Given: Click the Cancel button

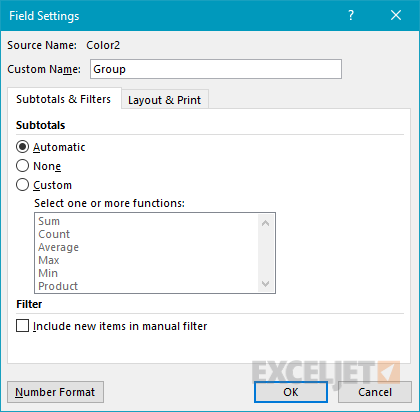Looking at the screenshot, I should (x=375, y=392).
